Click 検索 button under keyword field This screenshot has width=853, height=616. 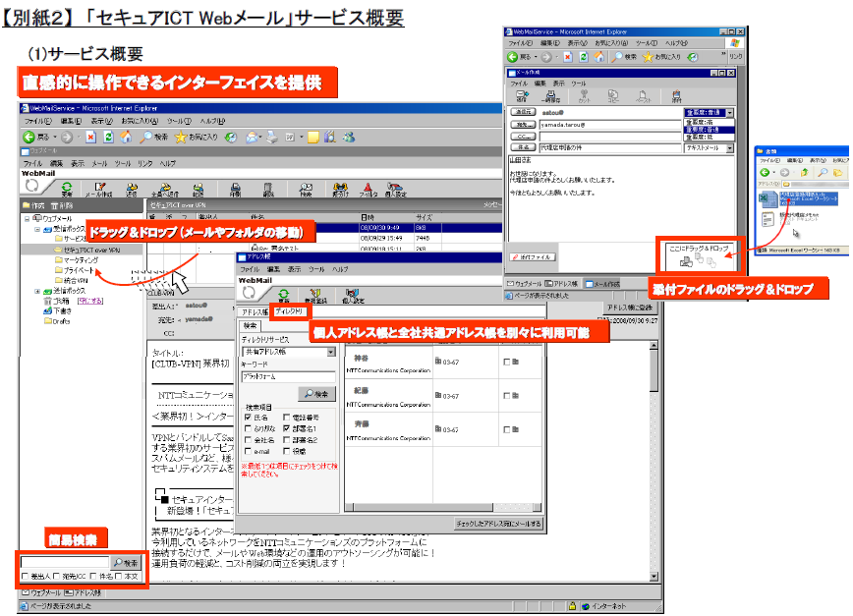[x=316, y=394]
